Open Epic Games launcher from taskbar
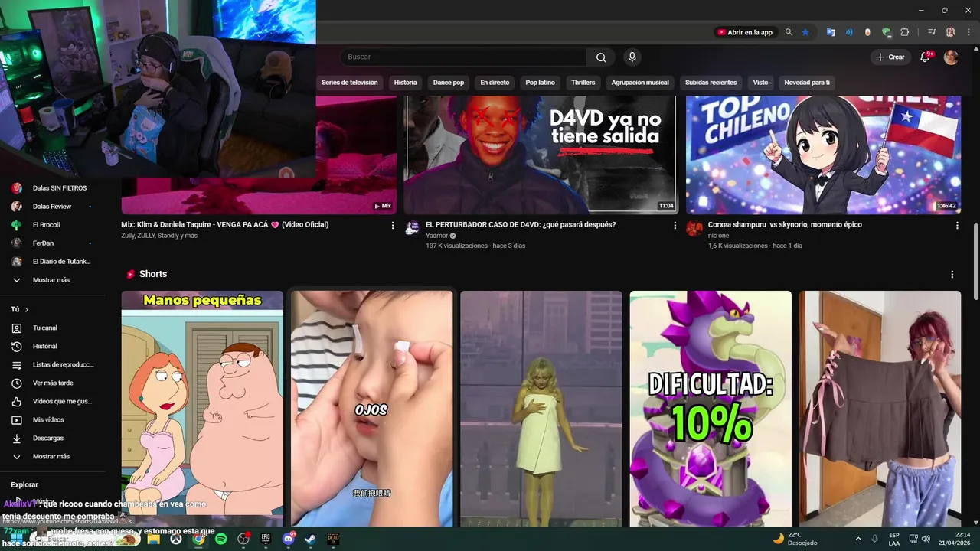 [x=266, y=539]
